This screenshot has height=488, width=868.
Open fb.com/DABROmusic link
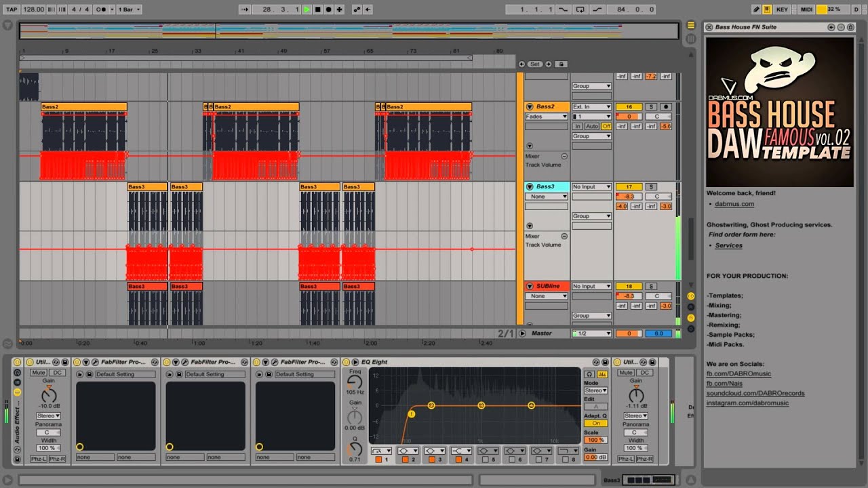tap(738, 373)
